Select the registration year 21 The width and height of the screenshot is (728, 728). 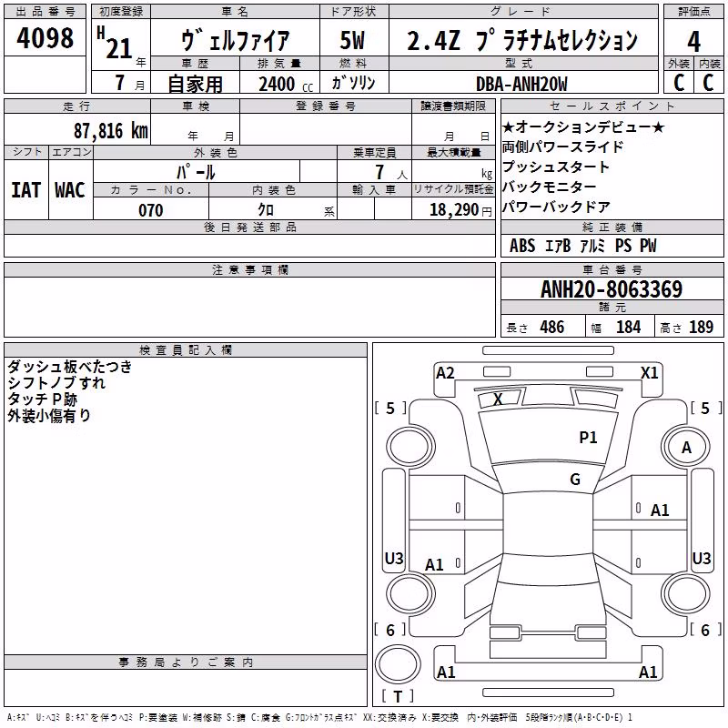(119, 49)
